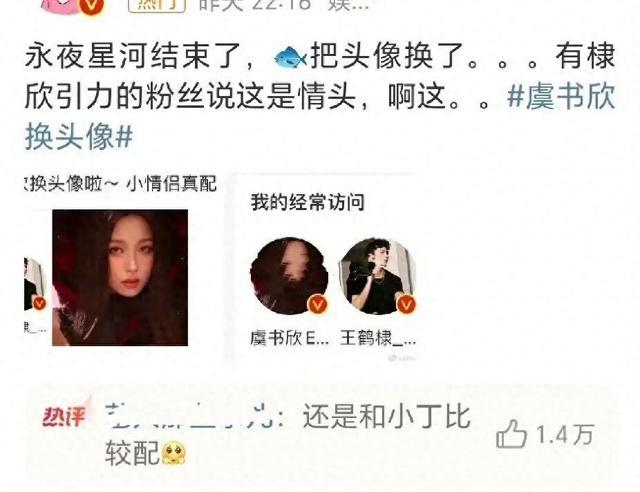Tap the emoji in the hot comment

click(x=174, y=453)
